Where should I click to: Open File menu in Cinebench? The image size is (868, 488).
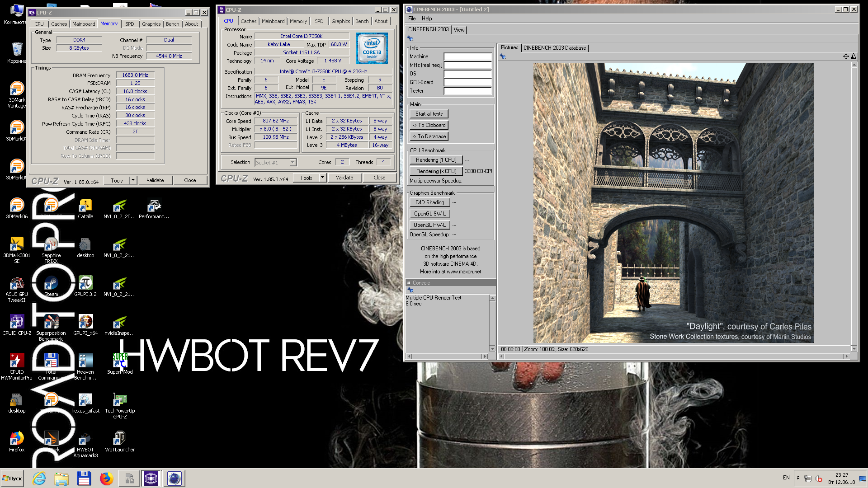point(412,19)
